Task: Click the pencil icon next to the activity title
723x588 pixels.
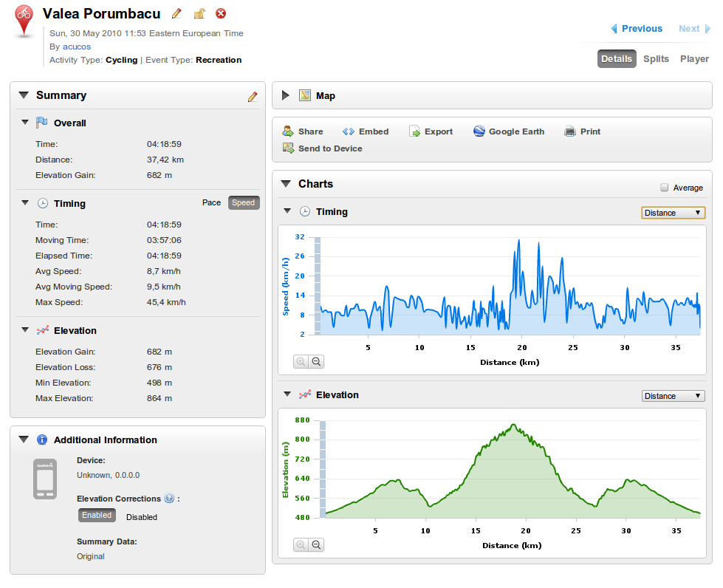Action: click(177, 14)
